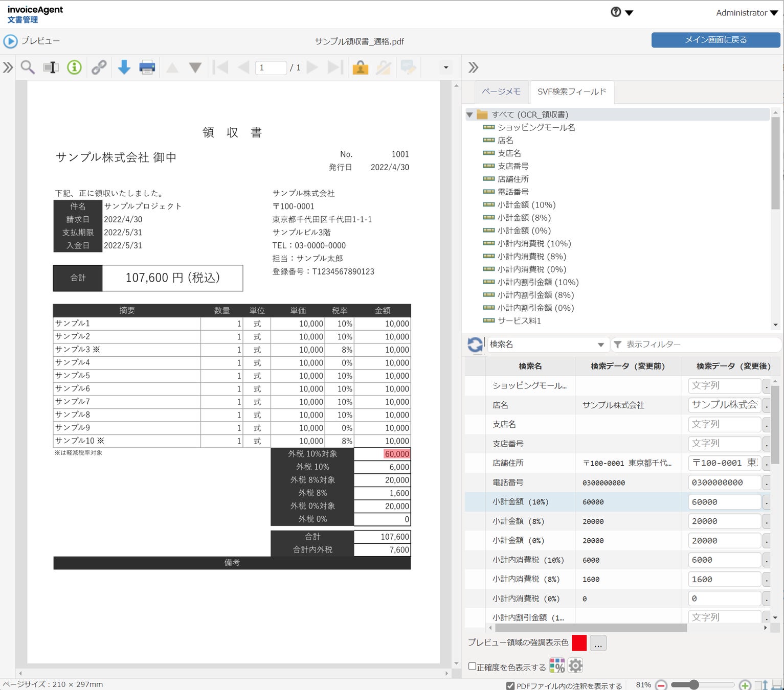This screenshot has height=690, width=784.
Task: Switch to the ページメモ tab
Action: [501, 91]
